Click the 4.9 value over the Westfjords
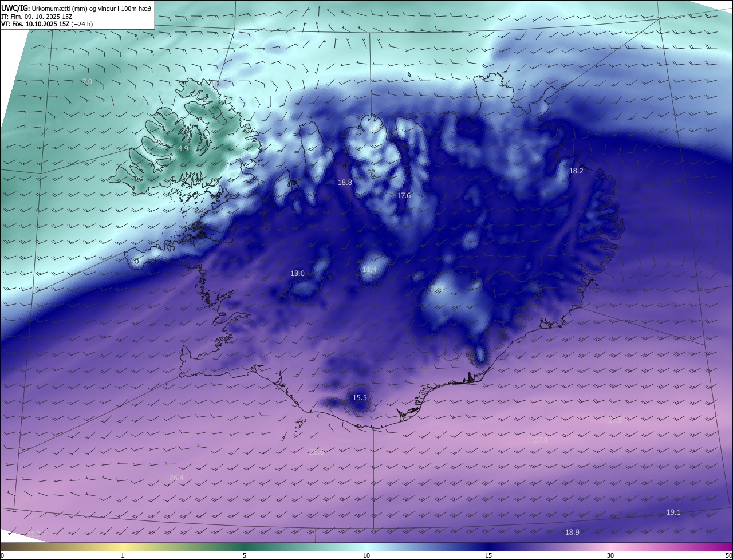This screenshot has width=733, height=560. 183,148
